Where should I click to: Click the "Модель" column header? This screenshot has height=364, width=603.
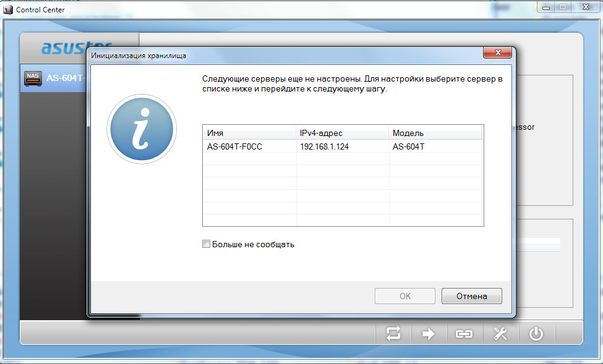coord(435,133)
